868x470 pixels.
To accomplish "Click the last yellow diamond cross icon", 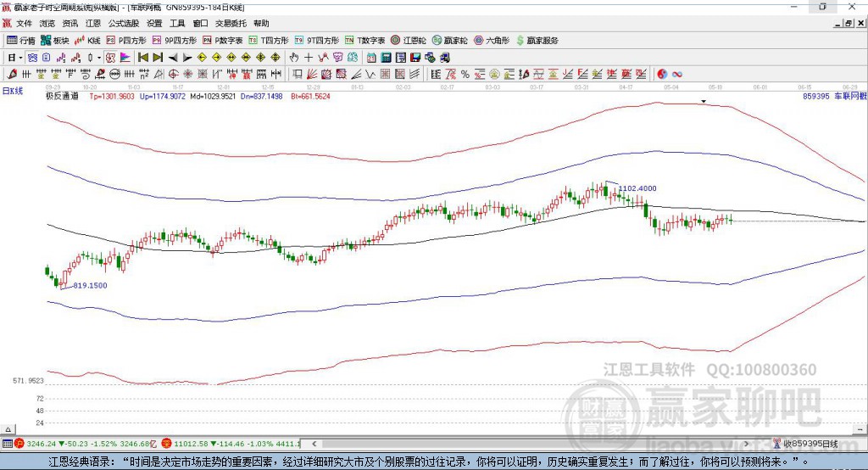I will coord(275,58).
